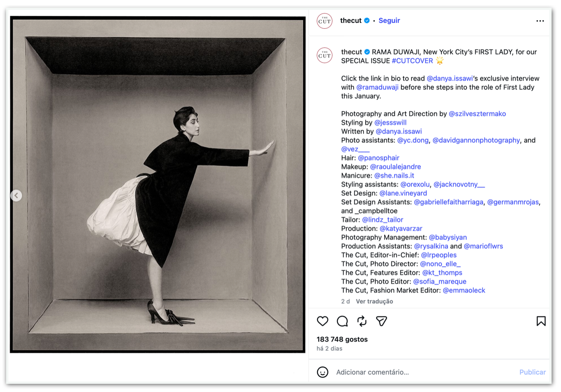View the 183 748 gostos likes list
Screen dimensions: 561x392
[342, 339]
